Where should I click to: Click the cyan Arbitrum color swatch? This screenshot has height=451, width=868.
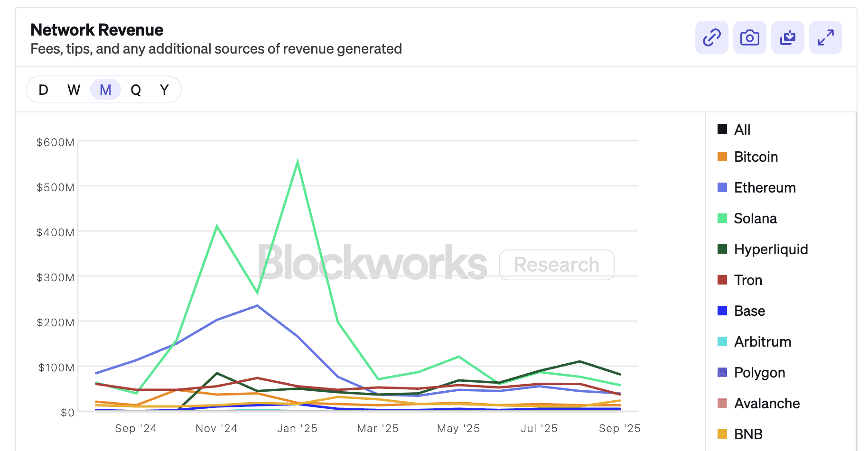[722, 341]
